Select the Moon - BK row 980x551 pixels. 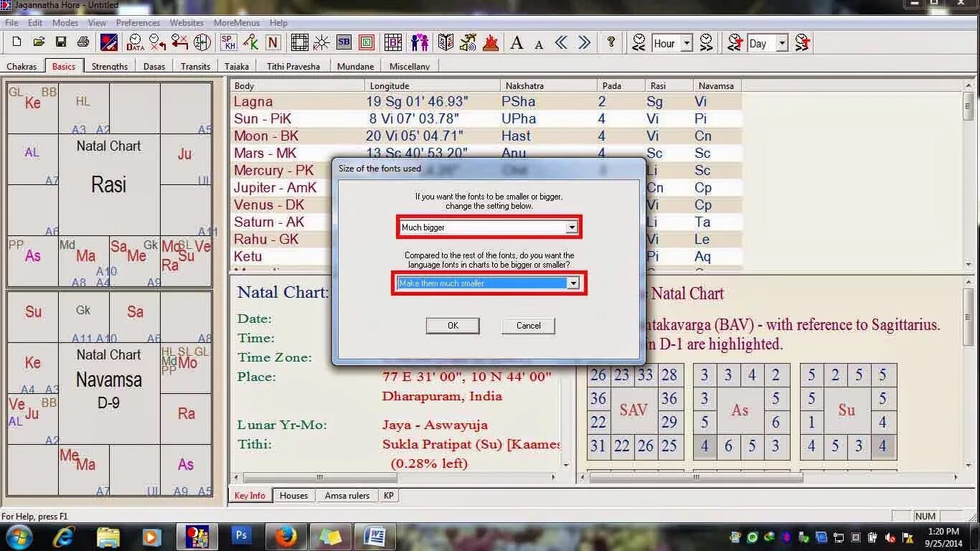click(x=486, y=136)
